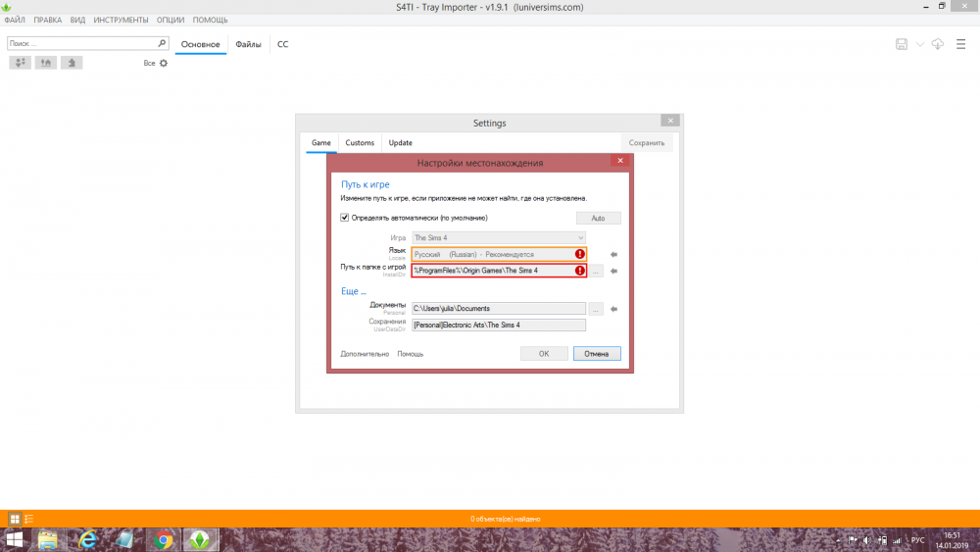980x552 pixels.
Task: Click error icon in Язык field
Action: tap(580, 254)
